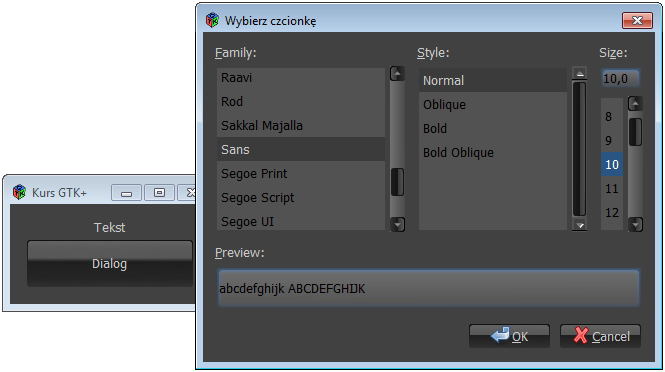Click the Style list scroll-down arrow
The image size is (665, 372).
pos(579,225)
